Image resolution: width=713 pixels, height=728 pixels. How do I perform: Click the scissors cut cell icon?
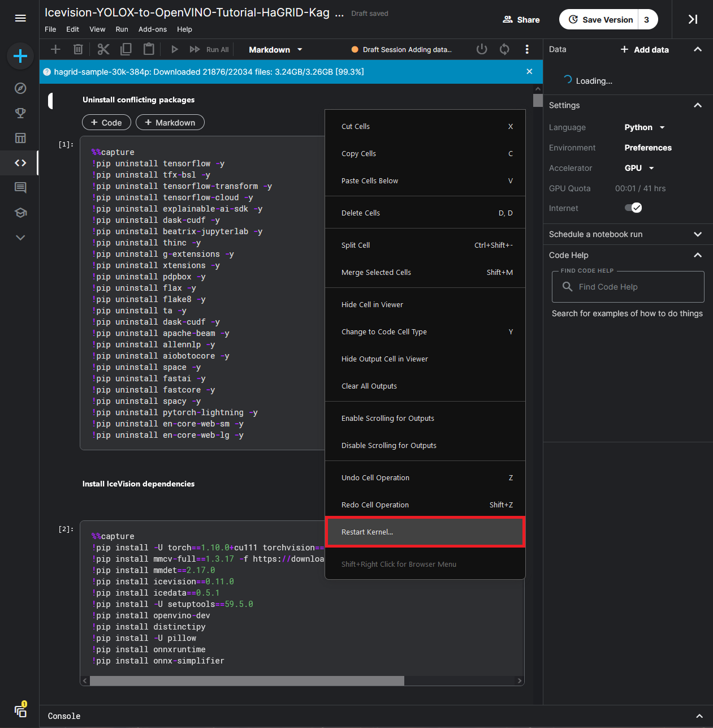click(103, 50)
